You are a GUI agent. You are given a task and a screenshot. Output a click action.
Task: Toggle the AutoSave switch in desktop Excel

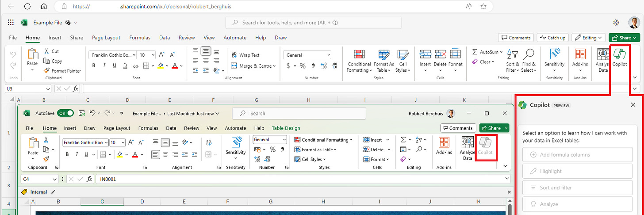(65, 113)
